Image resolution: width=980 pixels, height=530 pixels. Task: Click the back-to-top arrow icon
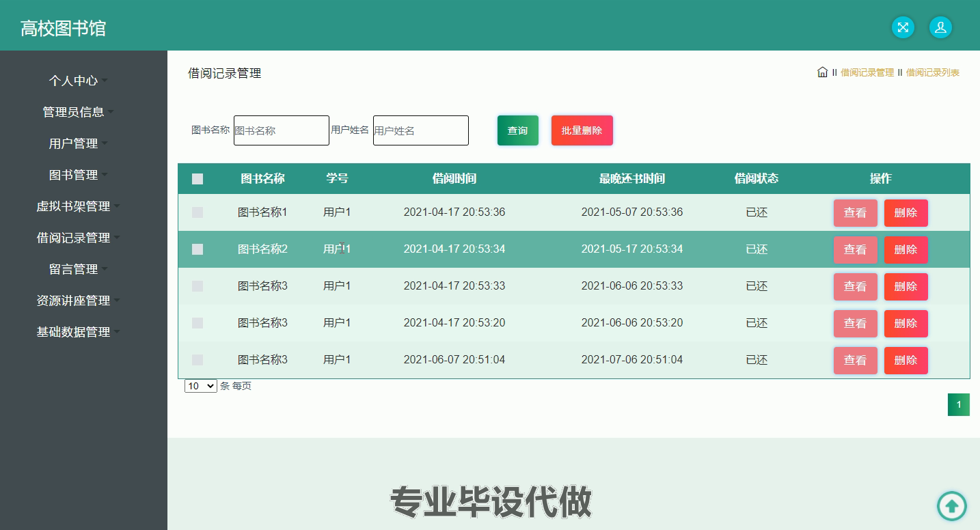pos(951,506)
